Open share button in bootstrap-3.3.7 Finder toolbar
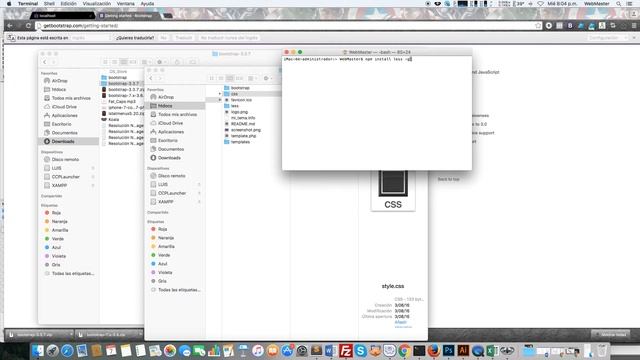The width and height of the screenshot is (640, 360). [177, 62]
